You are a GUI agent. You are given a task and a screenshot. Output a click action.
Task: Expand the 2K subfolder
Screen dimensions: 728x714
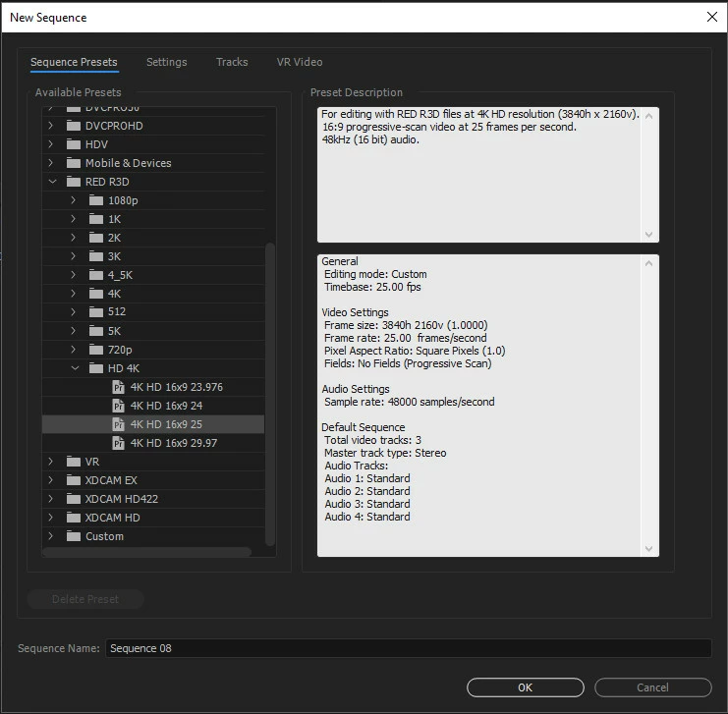74,238
